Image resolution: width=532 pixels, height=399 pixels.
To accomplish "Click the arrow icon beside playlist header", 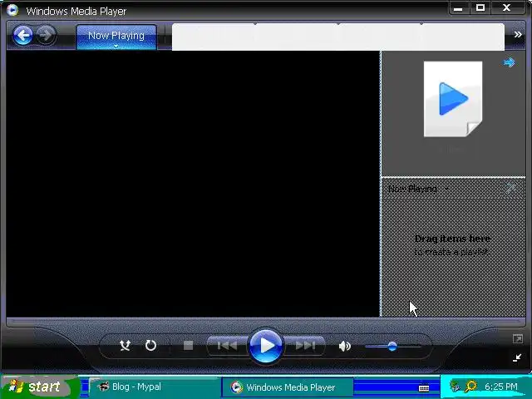I will tap(510, 189).
